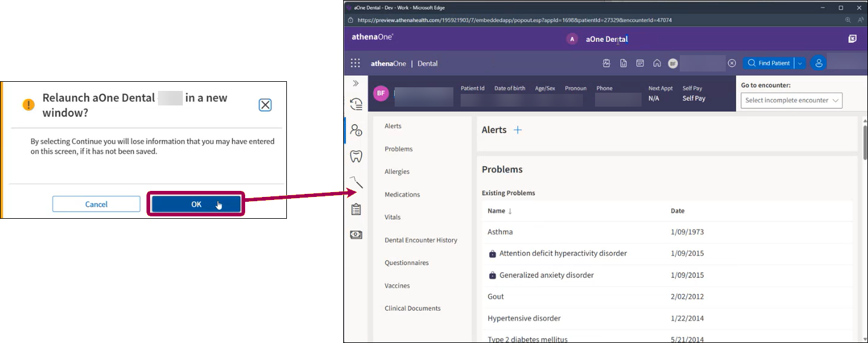Open Select incomplete encounter dropdown
The height and width of the screenshot is (343, 868).
(791, 101)
